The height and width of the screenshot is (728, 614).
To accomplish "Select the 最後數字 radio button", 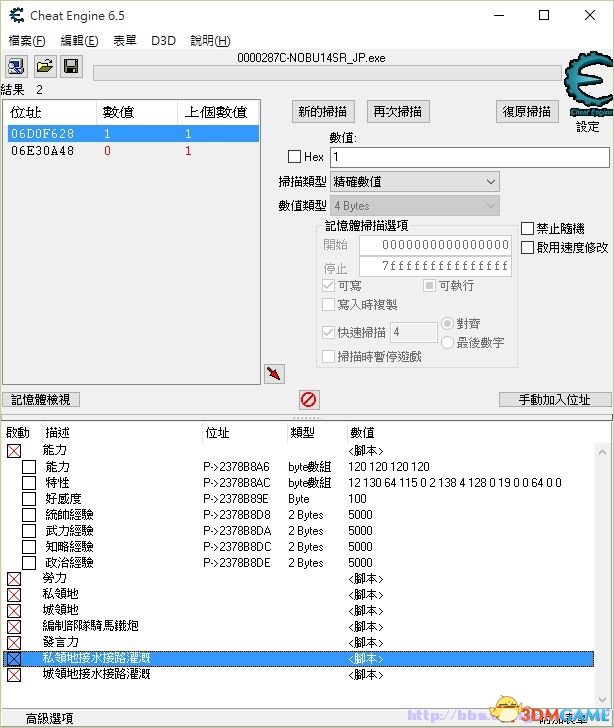I will [x=447, y=343].
